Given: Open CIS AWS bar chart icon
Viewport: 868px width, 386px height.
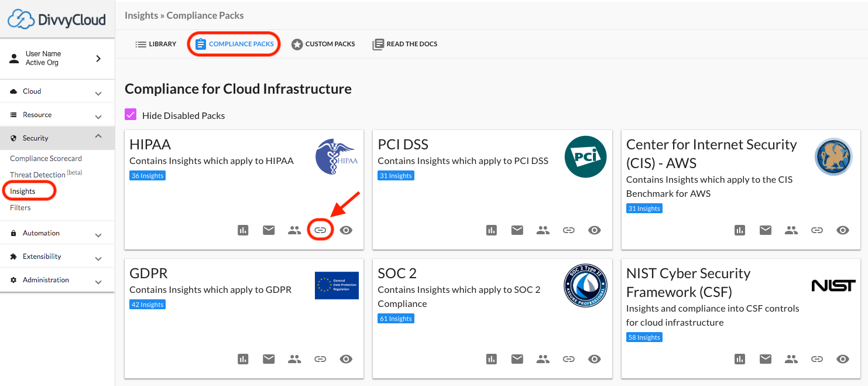Looking at the screenshot, I should click(740, 230).
